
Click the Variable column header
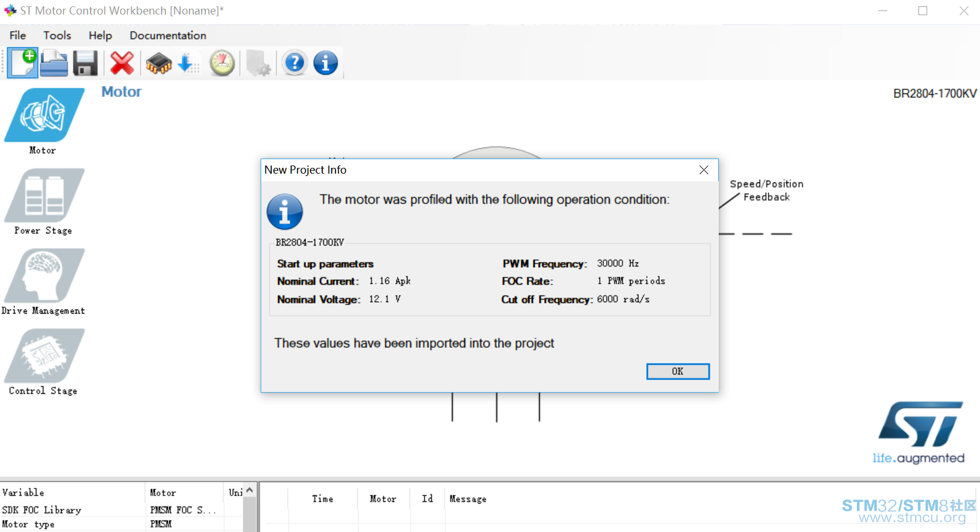point(72,493)
